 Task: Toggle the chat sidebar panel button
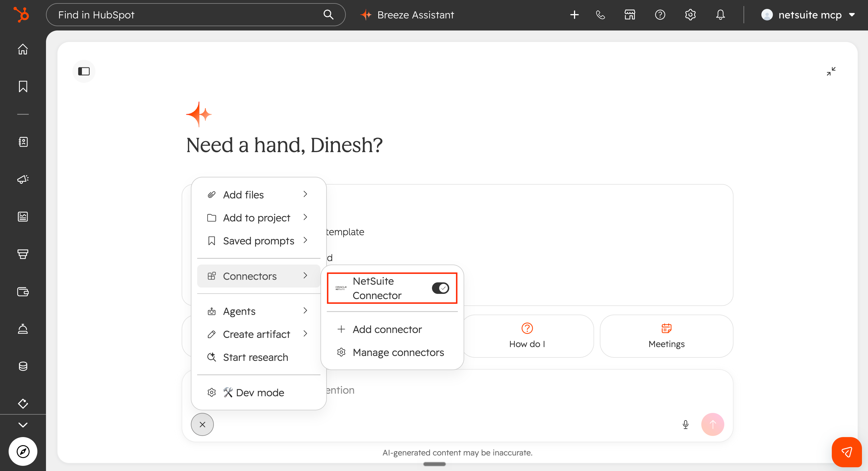click(84, 71)
